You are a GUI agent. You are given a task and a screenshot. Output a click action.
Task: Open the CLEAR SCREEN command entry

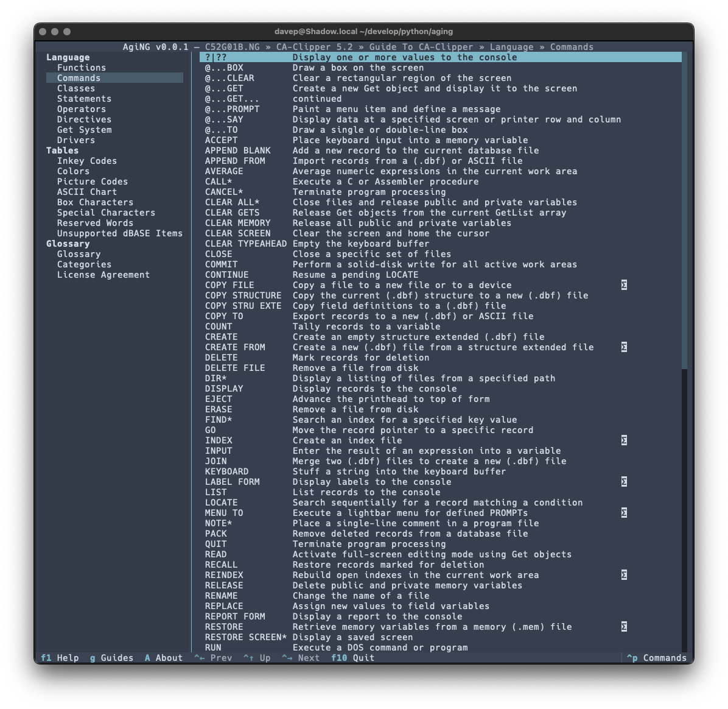pos(238,233)
